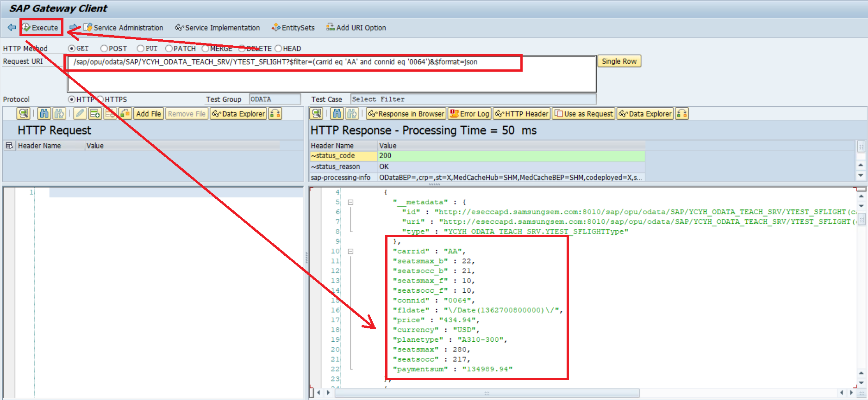Click the back arrow icon beside Execute
Viewport: 868px width, 400px height.
12,28
